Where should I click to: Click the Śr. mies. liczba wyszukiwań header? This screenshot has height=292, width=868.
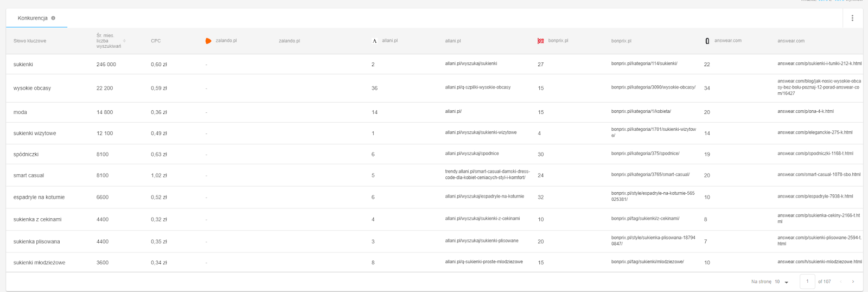(x=108, y=41)
